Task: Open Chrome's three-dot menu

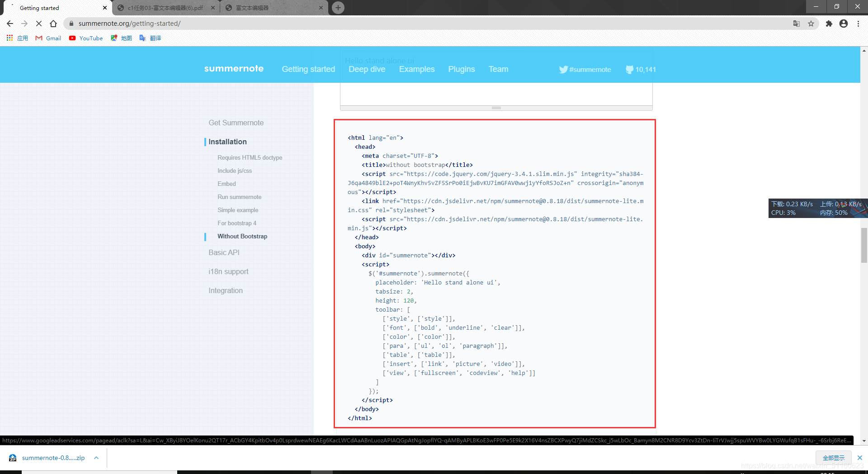Action: point(858,24)
